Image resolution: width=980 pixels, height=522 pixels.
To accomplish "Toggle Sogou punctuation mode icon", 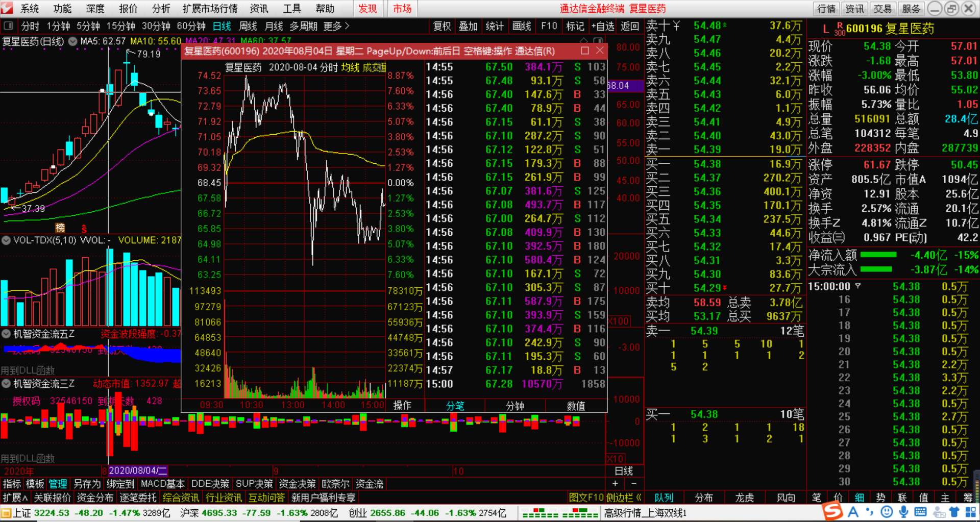I will click(x=869, y=512).
